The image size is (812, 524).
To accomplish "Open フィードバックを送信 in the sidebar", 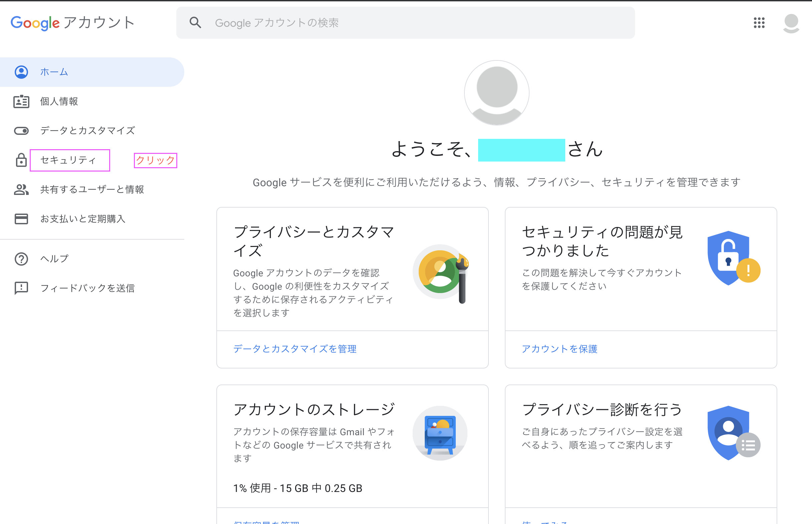I will [x=92, y=288].
